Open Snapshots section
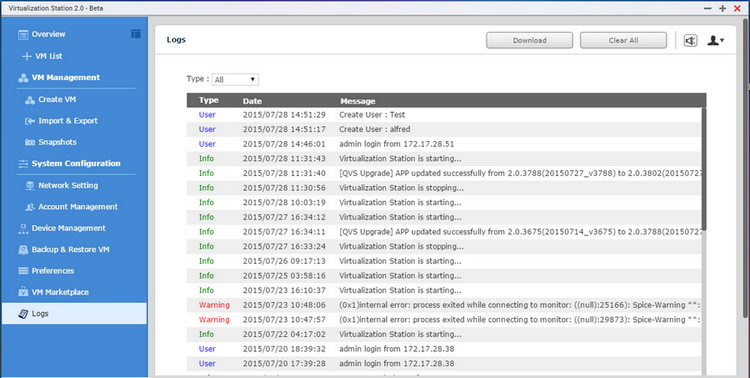750x378 pixels. click(57, 143)
